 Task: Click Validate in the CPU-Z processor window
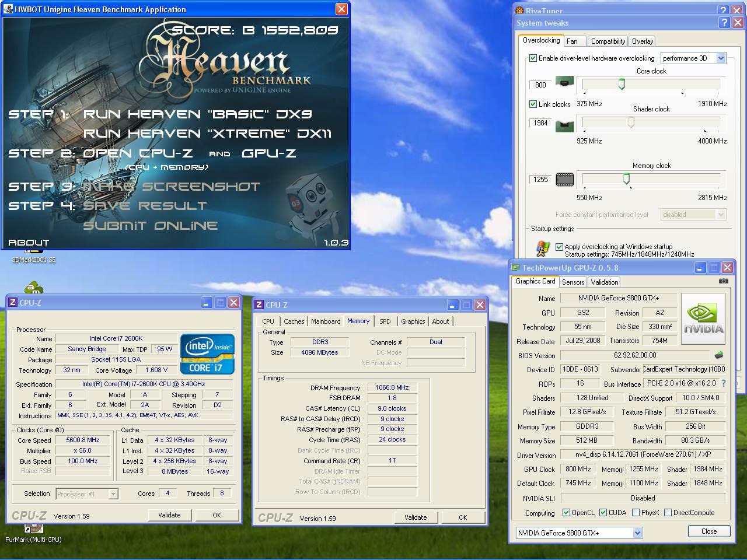pos(169,515)
